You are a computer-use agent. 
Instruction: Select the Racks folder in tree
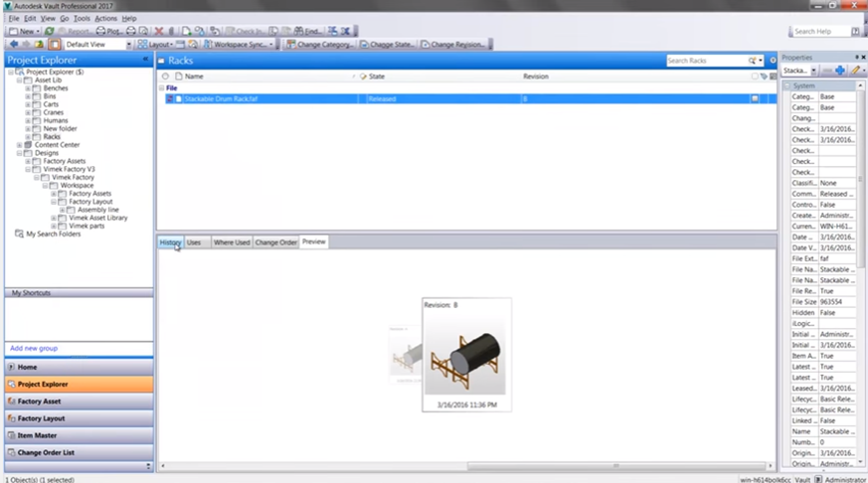tap(52, 137)
